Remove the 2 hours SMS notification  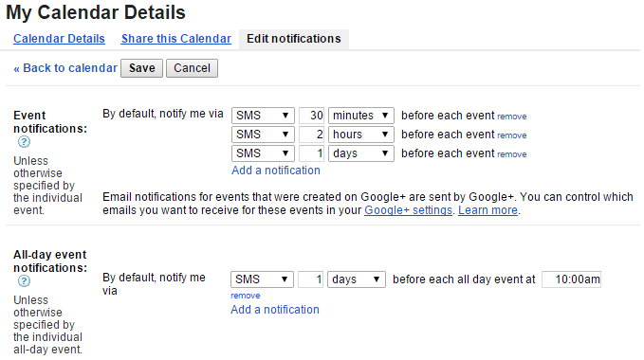[x=512, y=135]
